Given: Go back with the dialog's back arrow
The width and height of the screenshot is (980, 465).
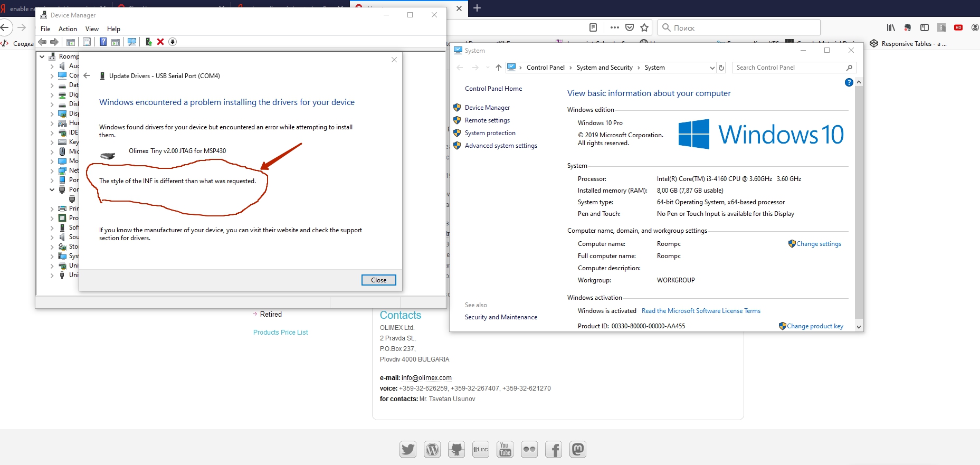Looking at the screenshot, I should [87, 75].
